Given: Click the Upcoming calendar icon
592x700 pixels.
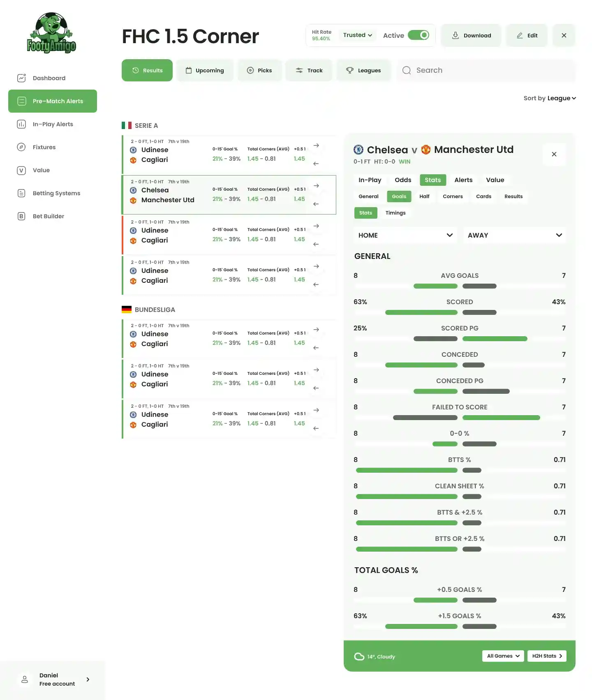Looking at the screenshot, I should [x=189, y=70].
